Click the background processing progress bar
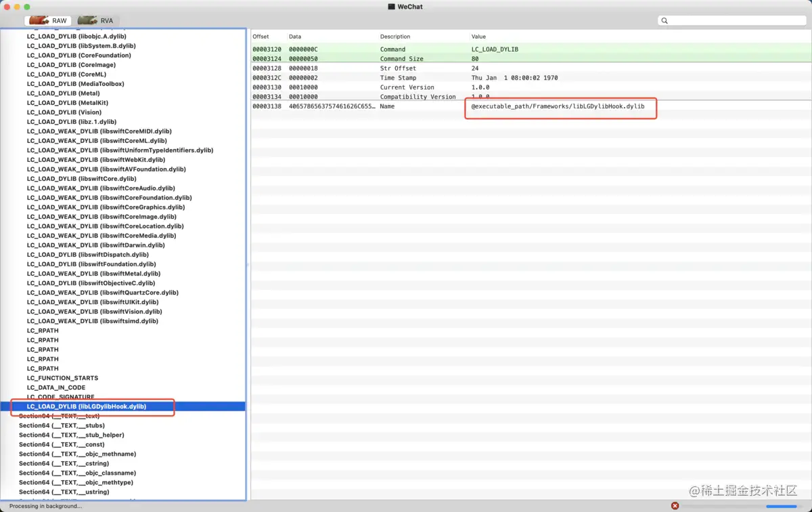812x512 pixels. pyautogui.click(x=740, y=506)
